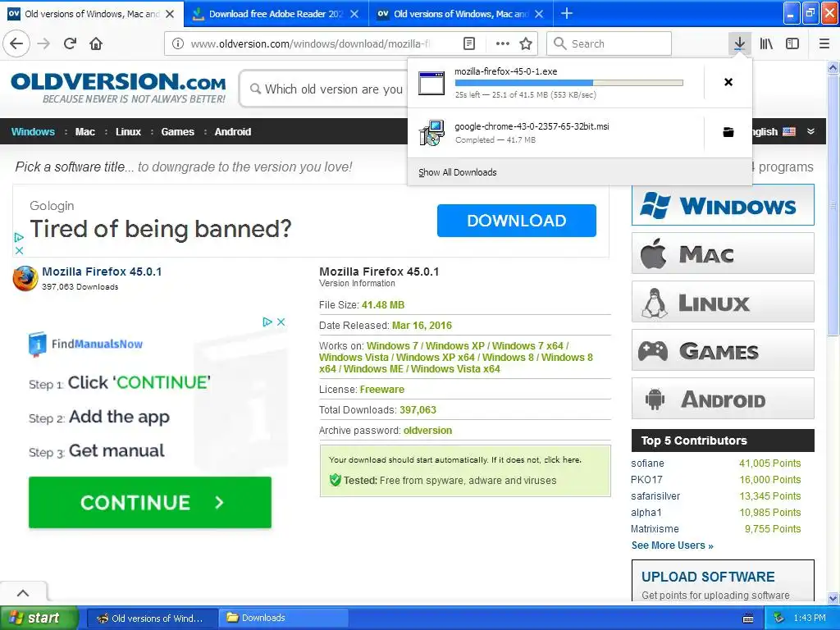Close the Gologin ad with X

point(20,250)
